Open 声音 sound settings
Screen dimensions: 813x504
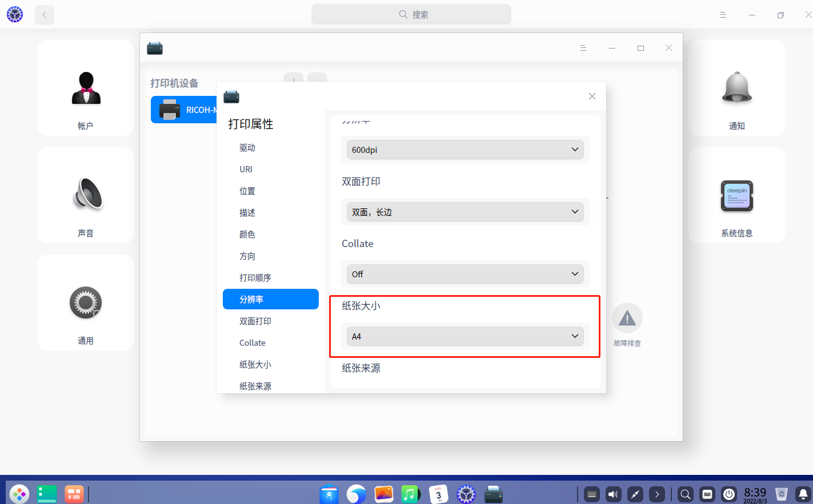(x=85, y=195)
